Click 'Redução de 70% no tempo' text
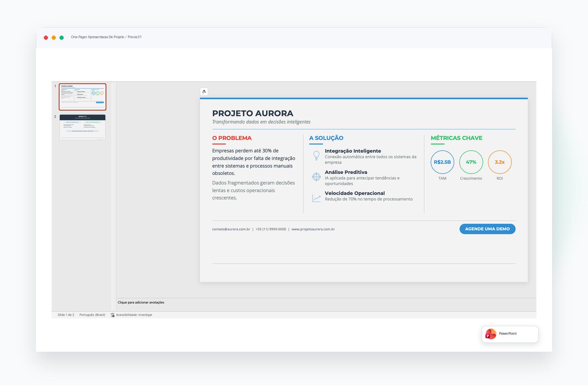Screen dimensions: 588x385 pyautogui.click(x=368, y=199)
